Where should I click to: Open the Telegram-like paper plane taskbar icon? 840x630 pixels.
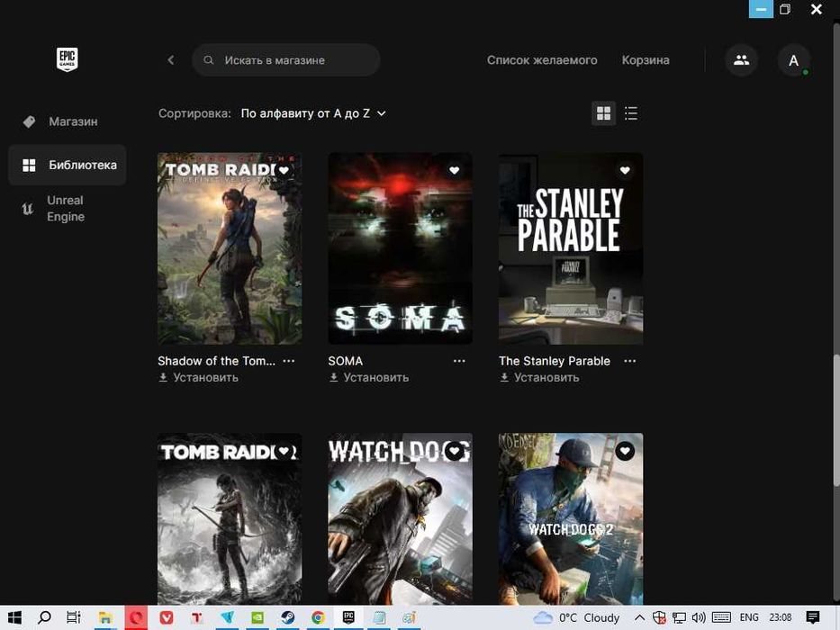(227, 618)
